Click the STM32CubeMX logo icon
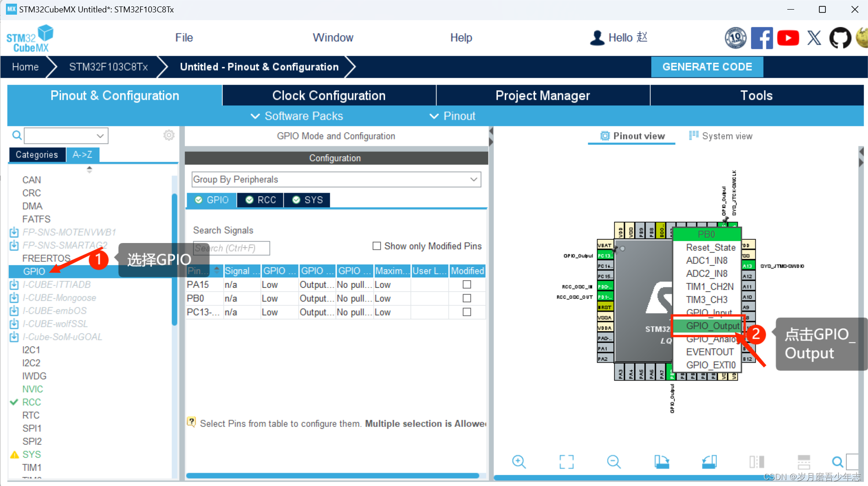The height and width of the screenshot is (486, 868). click(30, 39)
